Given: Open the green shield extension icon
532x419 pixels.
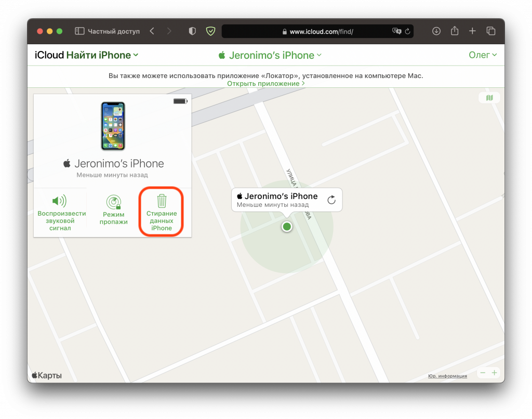Looking at the screenshot, I should pyautogui.click(x=211, y=31).
